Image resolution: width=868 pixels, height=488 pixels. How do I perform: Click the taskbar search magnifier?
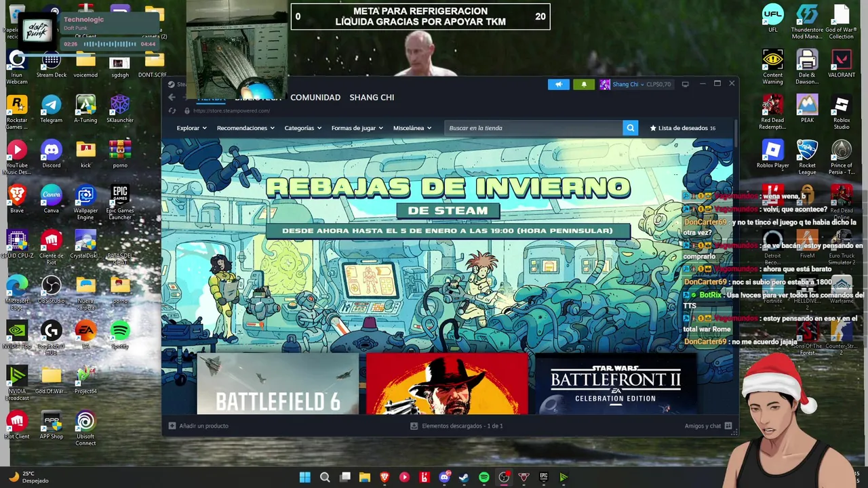325,477
